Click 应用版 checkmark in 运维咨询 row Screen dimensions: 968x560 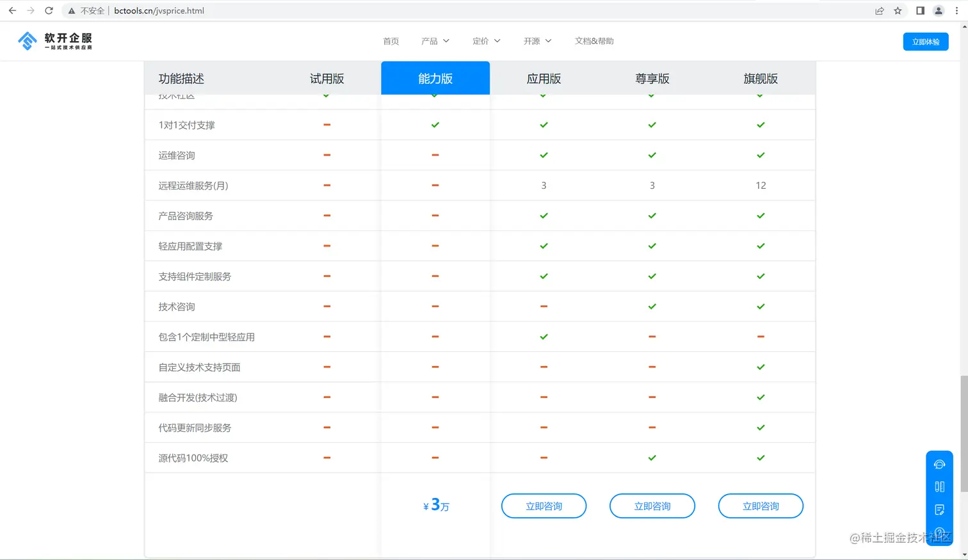tap(544, 155)
